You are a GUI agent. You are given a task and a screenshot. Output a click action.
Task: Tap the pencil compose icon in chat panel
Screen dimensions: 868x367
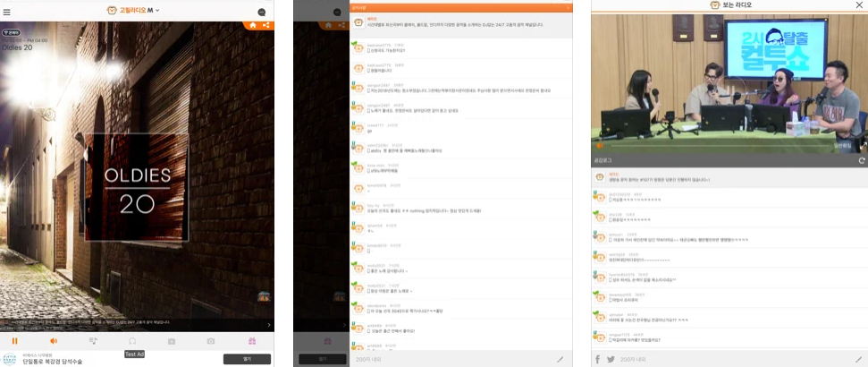coord(560,359)
